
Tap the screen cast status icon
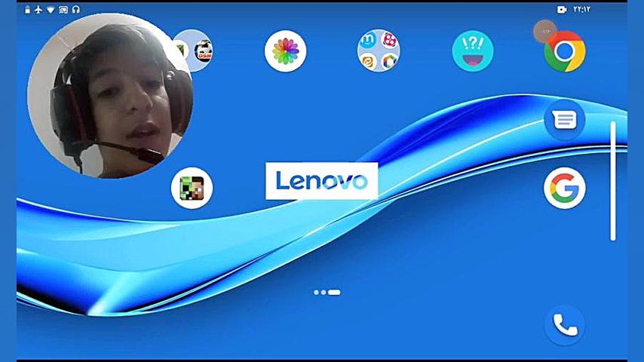[63, 10]
